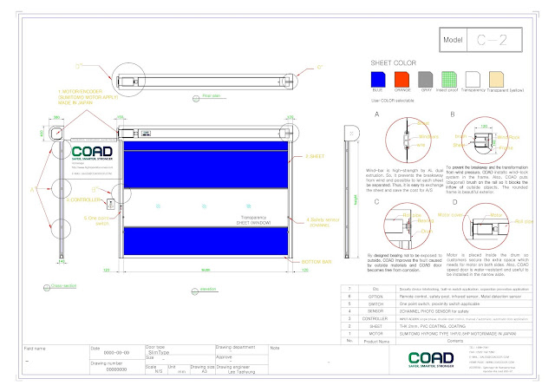
Task: Click the width dimension label below the door
Action: (x=206, y=270)
